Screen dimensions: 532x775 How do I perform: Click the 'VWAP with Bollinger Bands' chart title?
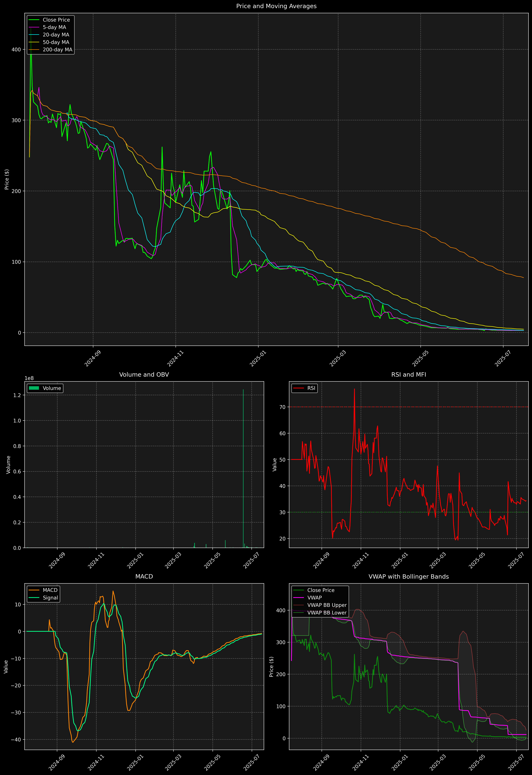point(409,577)
